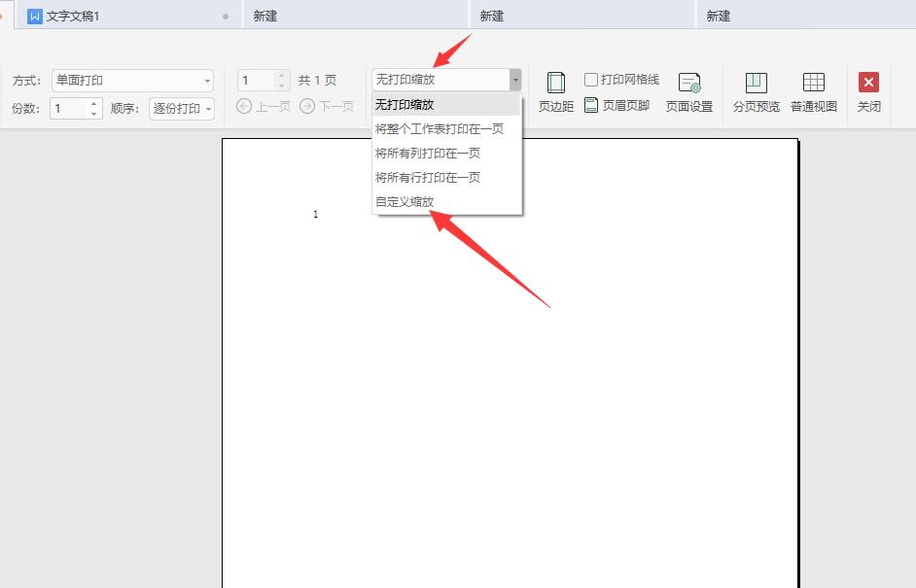Viewport: 916px width, 588px height.
Task: Go to 上一页 previous page
Action: (x=264, y=106)
